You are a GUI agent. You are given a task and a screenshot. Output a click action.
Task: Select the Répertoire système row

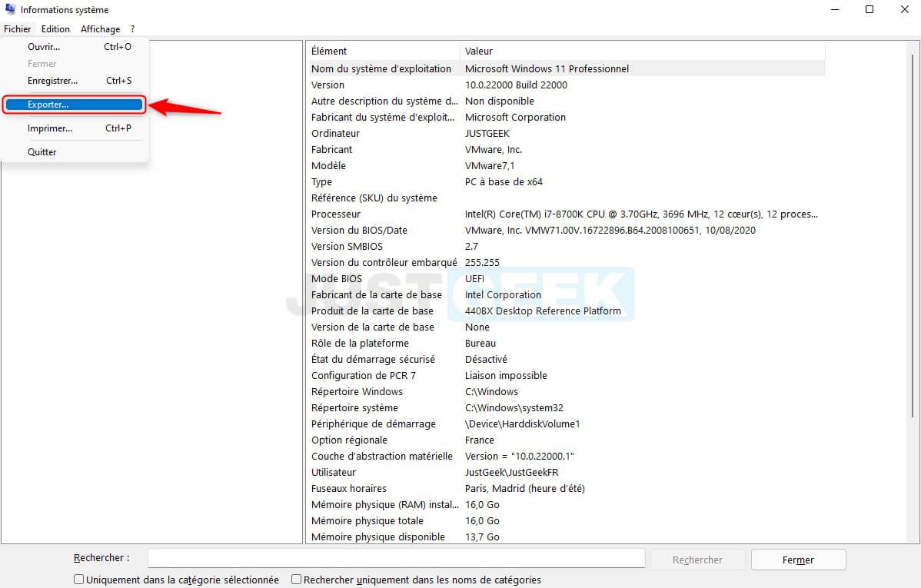[566, 408]
